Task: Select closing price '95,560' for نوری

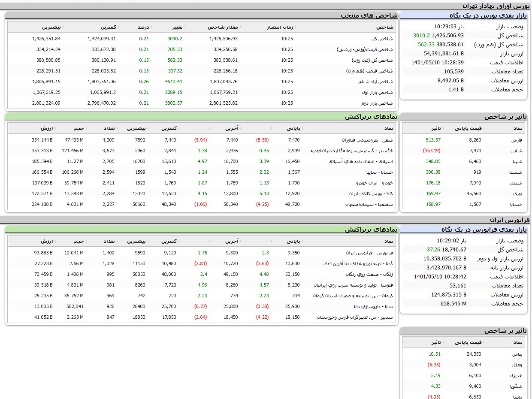Action: 474,193
